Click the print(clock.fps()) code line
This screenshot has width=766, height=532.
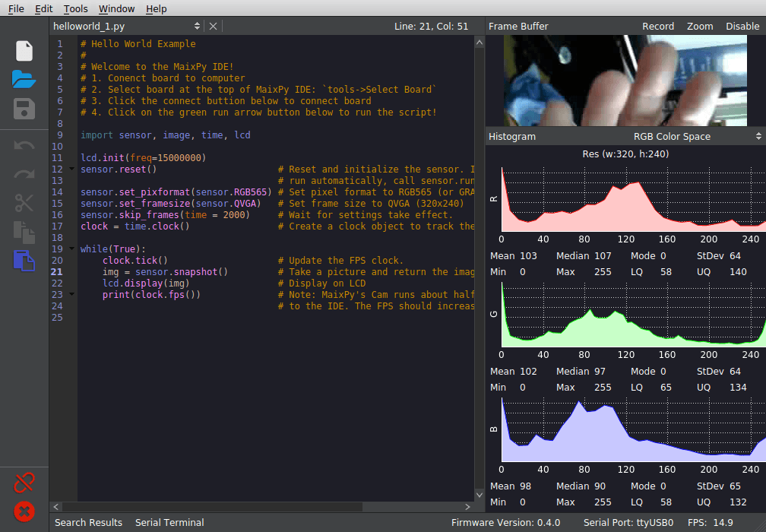coord(151,295)
